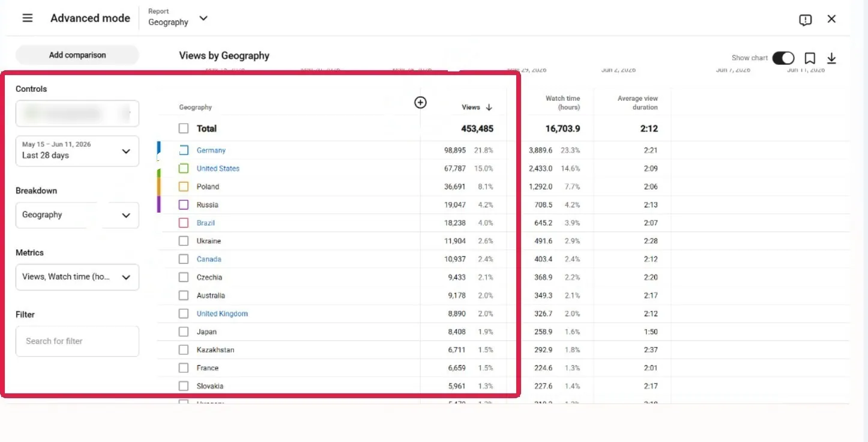Image resolution: width=868 pixels, height=442 pixels.
Task: Click the send feedback icon
Action: (806, 20)
